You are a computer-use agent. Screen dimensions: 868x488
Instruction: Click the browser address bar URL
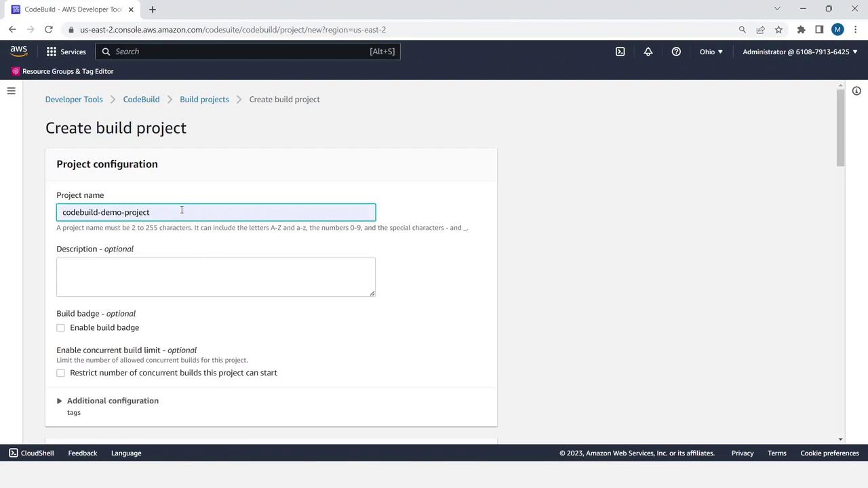click(x=233, y=30)
